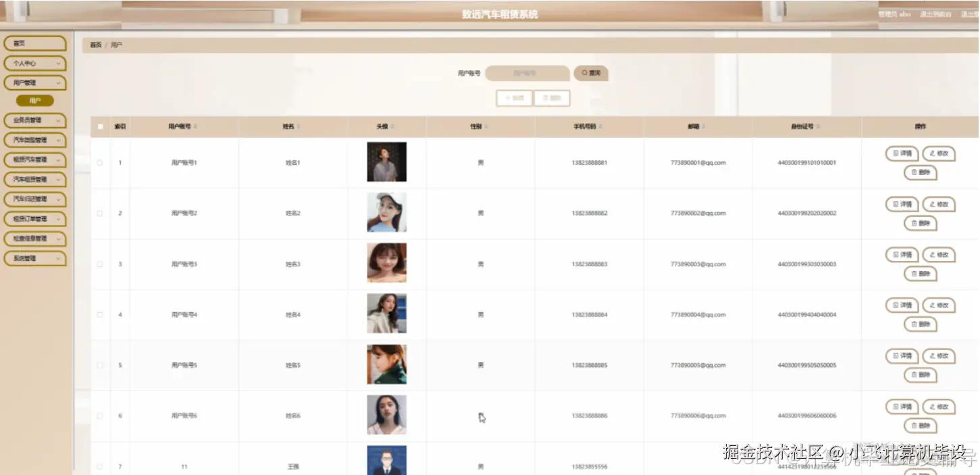This screenshot has height=475, width=980.
Task: Click 修改 for 用户账号6
Action: pos(939,407)
